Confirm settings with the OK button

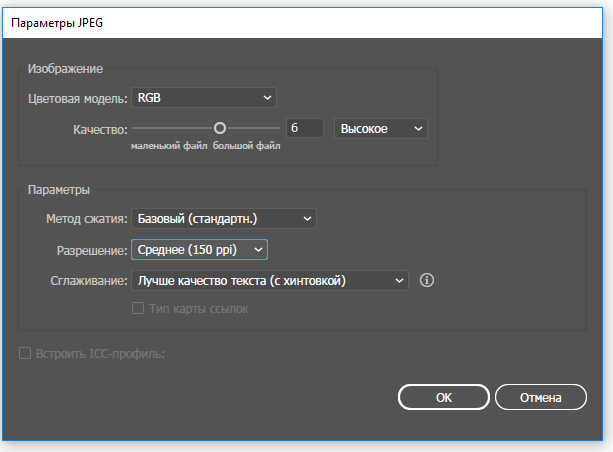(x=444, y=397)
